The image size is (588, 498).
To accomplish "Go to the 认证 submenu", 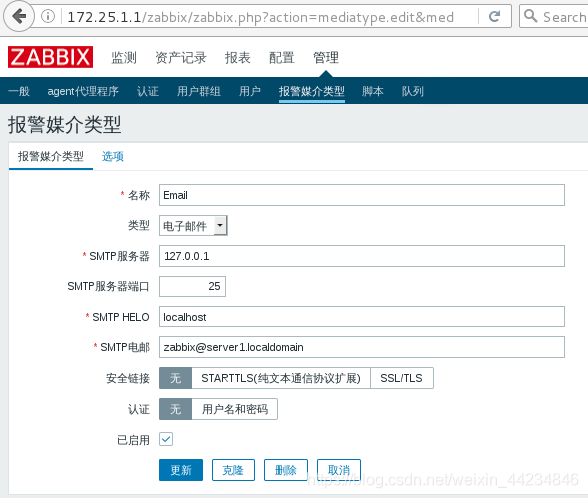I will coord(148,91).
